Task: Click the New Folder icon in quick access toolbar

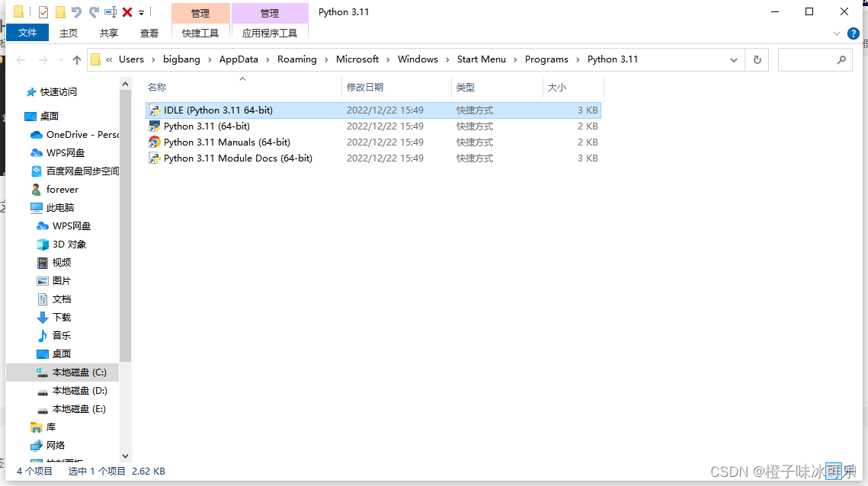Action: tap(59, 12)
